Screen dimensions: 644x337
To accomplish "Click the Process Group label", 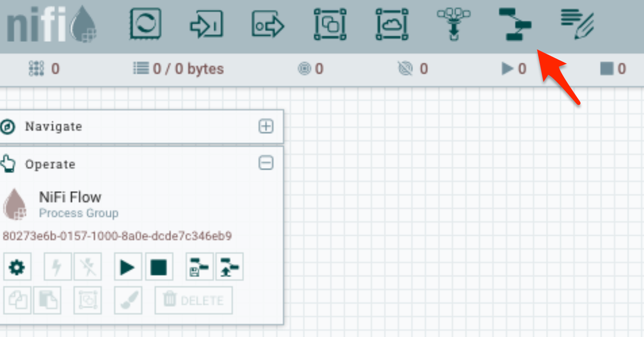I will click(79, 213).
